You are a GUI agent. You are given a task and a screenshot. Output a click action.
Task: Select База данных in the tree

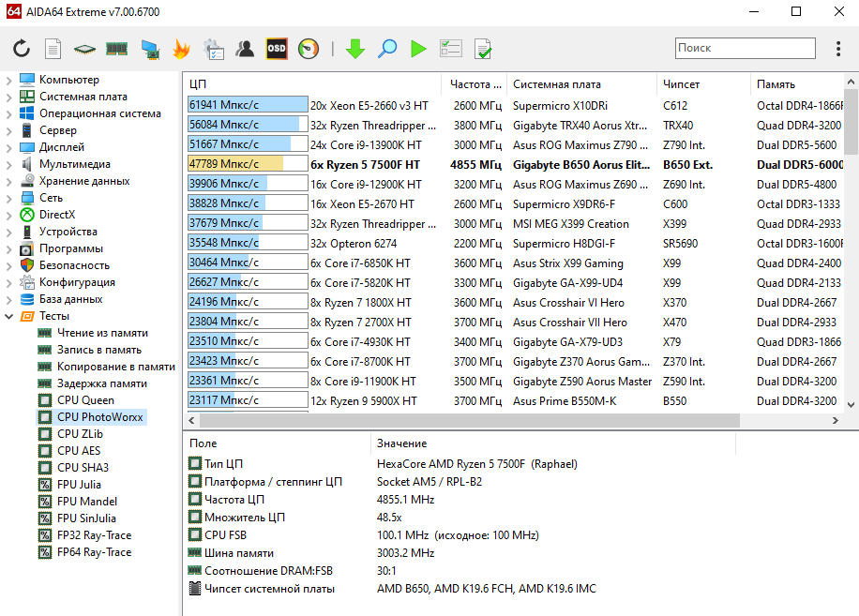click(70, 299)
